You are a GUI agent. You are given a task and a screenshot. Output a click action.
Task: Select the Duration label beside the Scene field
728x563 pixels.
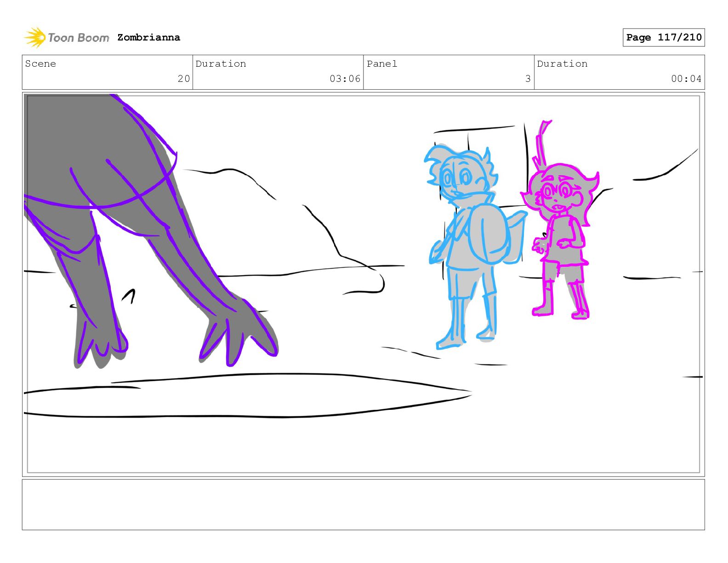[x=221, y=63]
